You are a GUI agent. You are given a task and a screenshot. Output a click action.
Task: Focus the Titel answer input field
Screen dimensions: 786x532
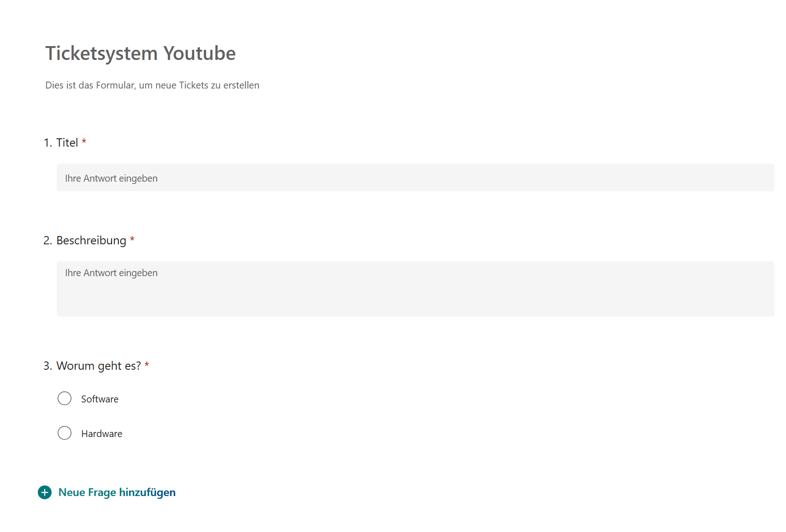pyautogui.click(x=415, y=177)
